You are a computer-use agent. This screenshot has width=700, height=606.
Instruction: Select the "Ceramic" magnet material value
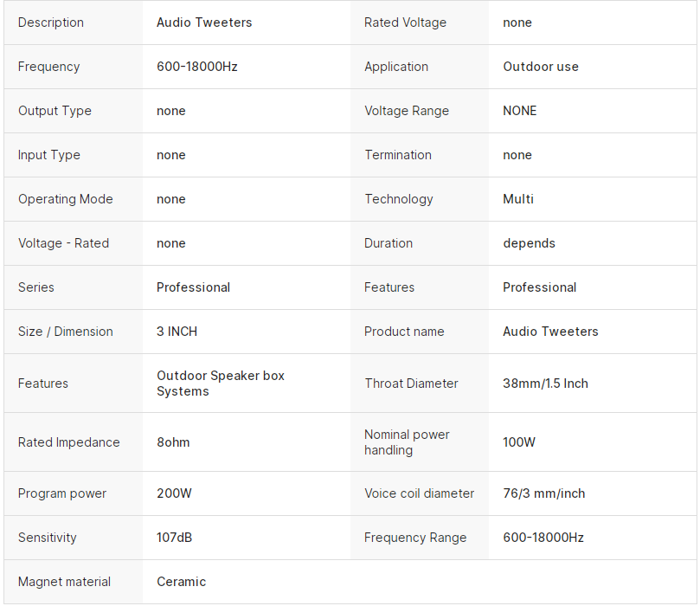coord(181,582)
